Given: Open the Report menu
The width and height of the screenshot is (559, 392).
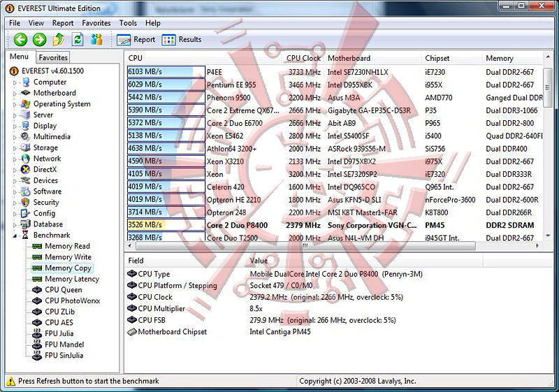Looking at the screenshot, I should (63, 23).
